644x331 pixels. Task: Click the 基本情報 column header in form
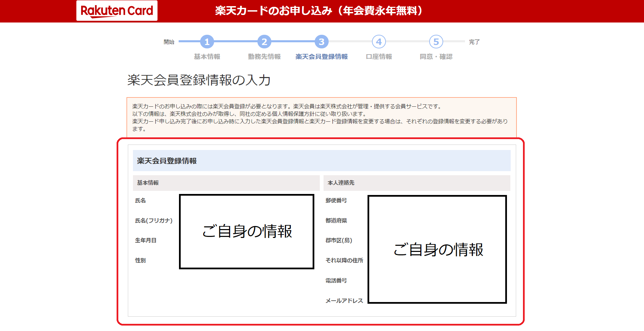coord(226,183)
